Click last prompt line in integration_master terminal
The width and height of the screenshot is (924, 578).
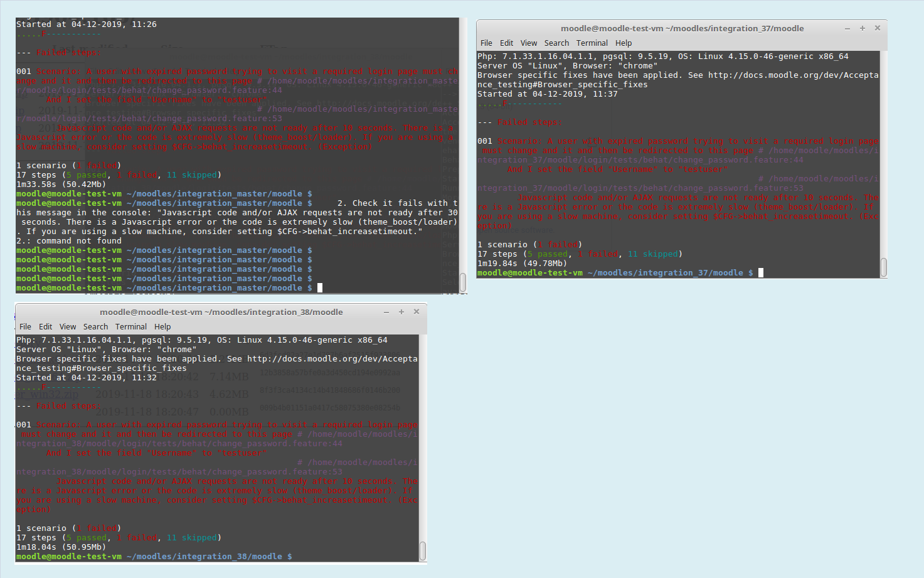click(169, 288)
